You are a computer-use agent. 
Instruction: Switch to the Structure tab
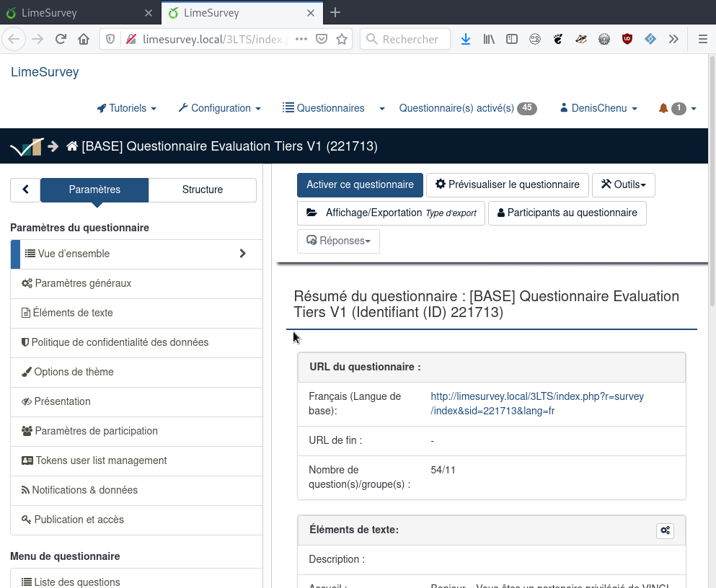tap(202, 190)
